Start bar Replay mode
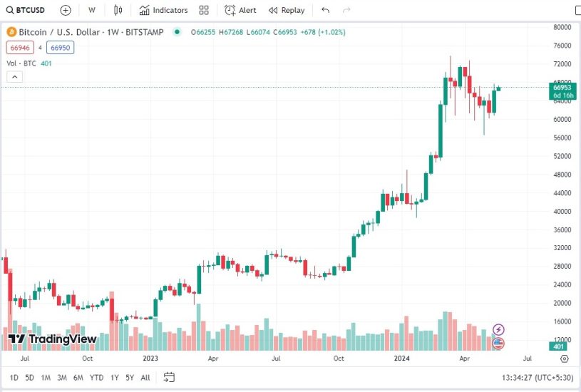 (287, 10)
